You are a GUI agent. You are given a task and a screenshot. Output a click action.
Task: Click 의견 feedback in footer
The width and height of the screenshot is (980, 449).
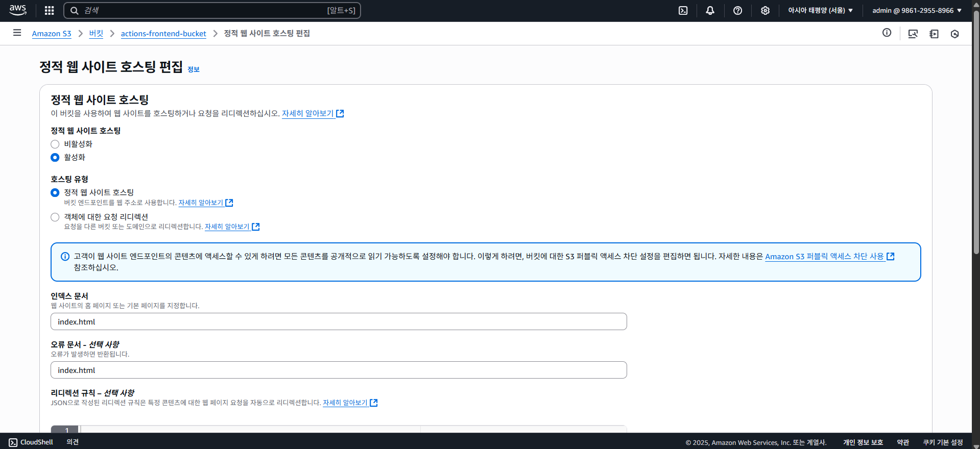pos(73,442)
